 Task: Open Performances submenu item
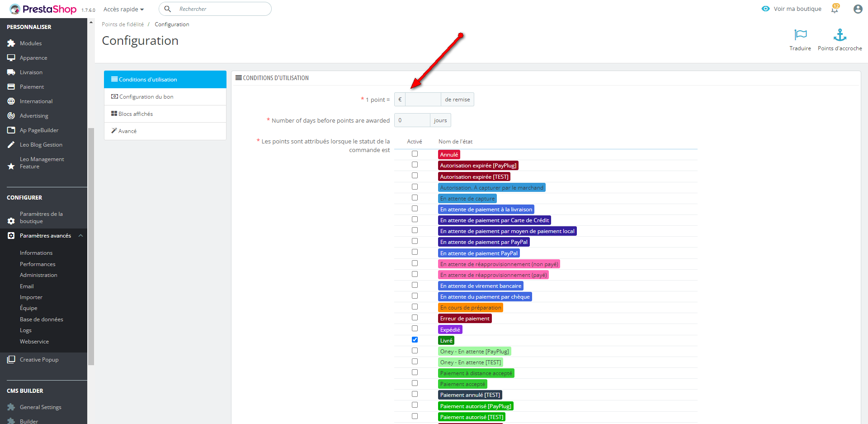[38, 264]
